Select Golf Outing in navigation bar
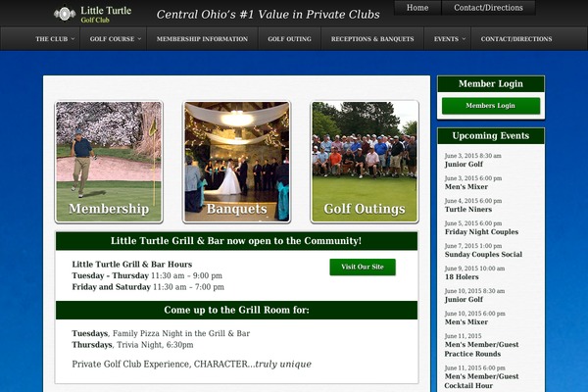The width and height of the screenshot is (588, 392). coord(289,38)
